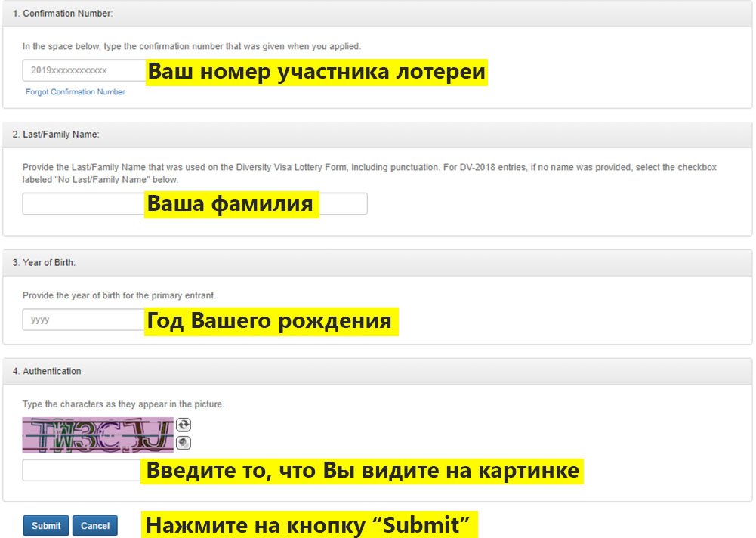Click the '4. Authentication' heading
This screenshot has width=756, height=538.
point(47,371)
